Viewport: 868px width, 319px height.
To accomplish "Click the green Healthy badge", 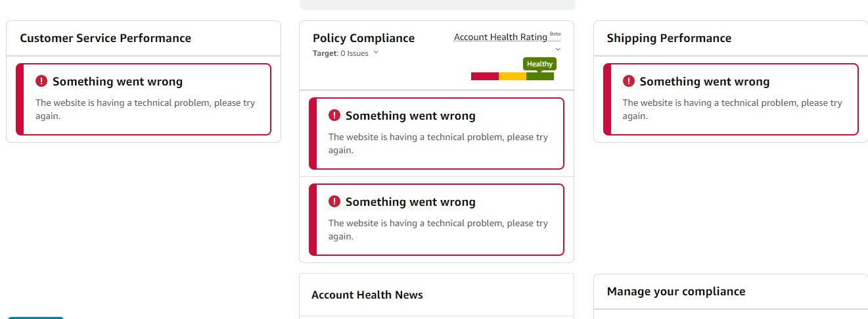I will (x=539, y=64).
